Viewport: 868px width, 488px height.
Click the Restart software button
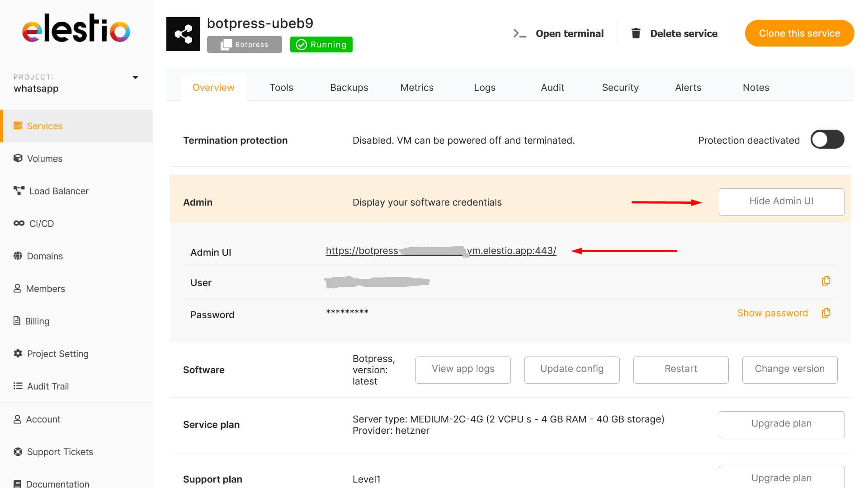[x=680, y=369]
